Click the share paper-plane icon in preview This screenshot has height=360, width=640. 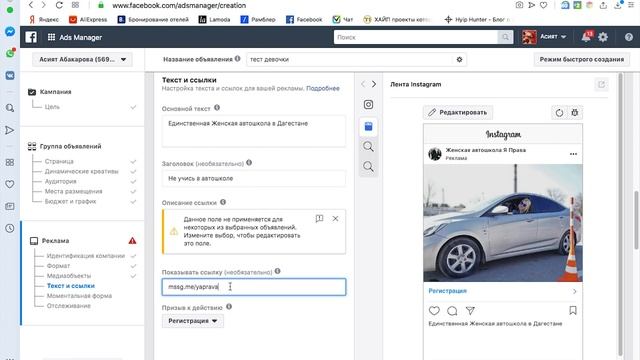point(470,311)
